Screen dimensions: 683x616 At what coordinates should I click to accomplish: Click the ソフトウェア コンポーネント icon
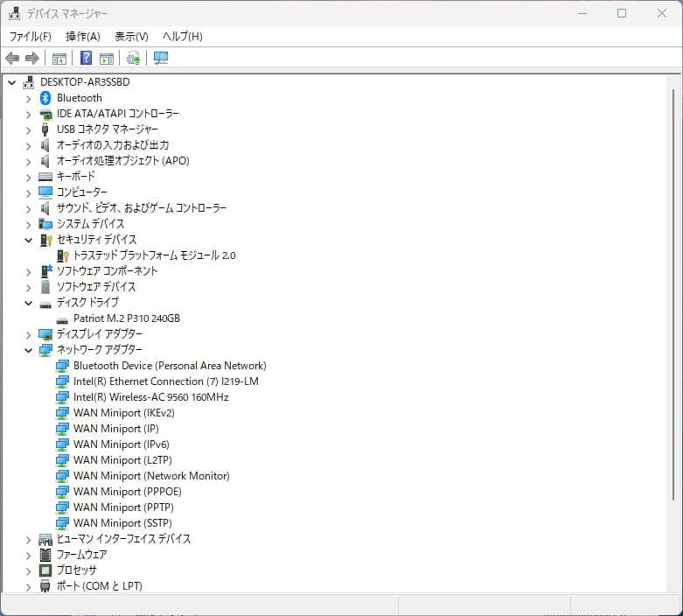(x=46, y=271)
